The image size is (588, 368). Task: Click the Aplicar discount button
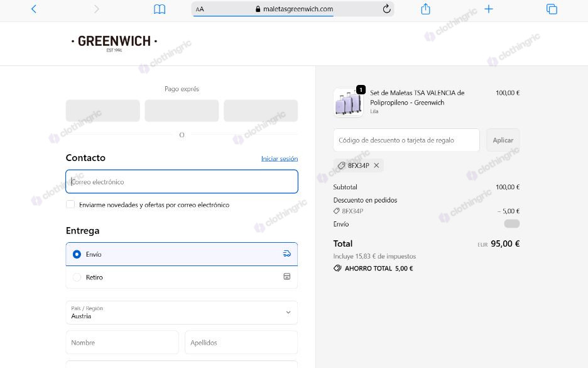click(x=503, y=140)
